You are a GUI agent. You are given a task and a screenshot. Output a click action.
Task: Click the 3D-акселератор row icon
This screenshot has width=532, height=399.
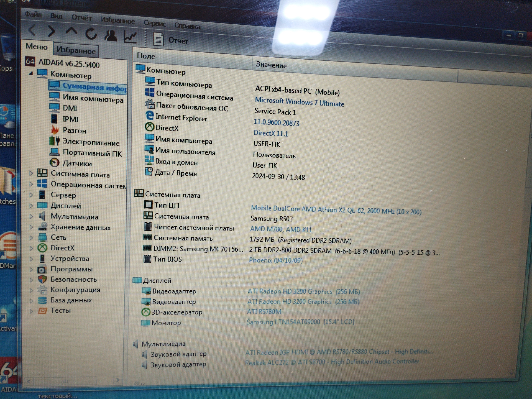(x=145, y=312)
